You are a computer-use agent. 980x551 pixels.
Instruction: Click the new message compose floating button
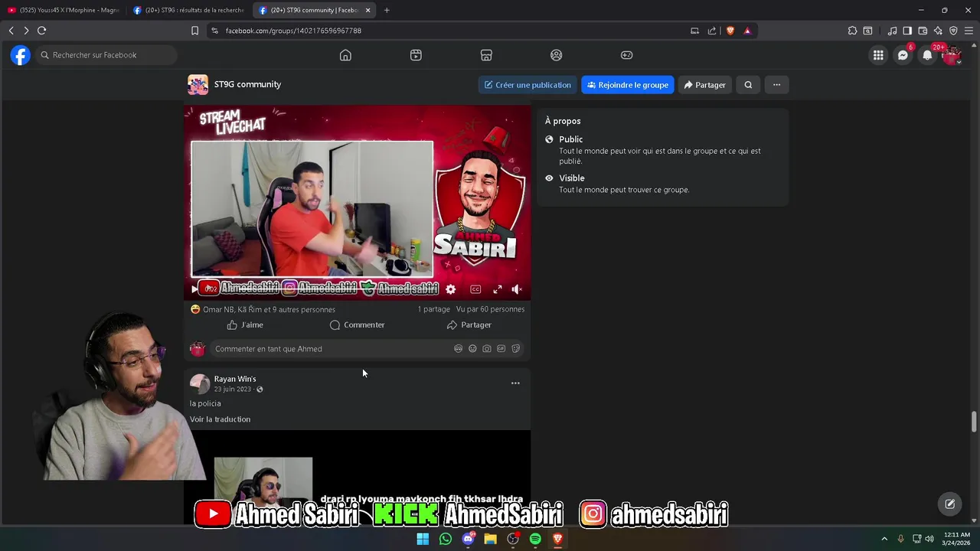click(x=949, y=504)
